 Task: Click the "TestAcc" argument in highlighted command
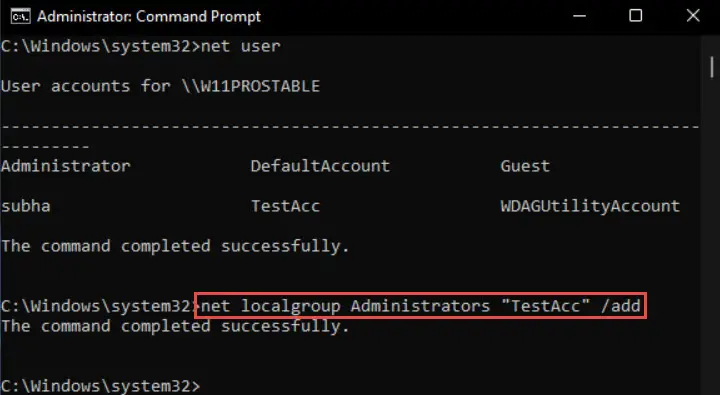coord(546,306)
